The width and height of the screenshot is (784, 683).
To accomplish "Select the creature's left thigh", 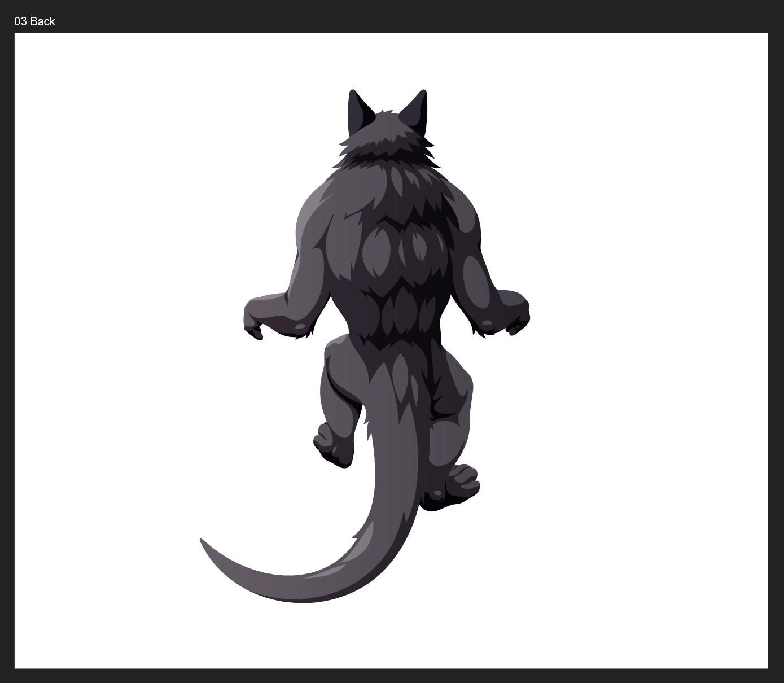I will tap(339, 378).
